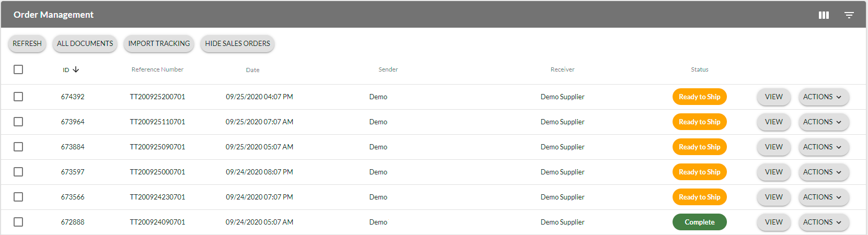Screen dimensions: 868x235
Task: Select the checkbox for order 672888
Action: tap(18, 222)
